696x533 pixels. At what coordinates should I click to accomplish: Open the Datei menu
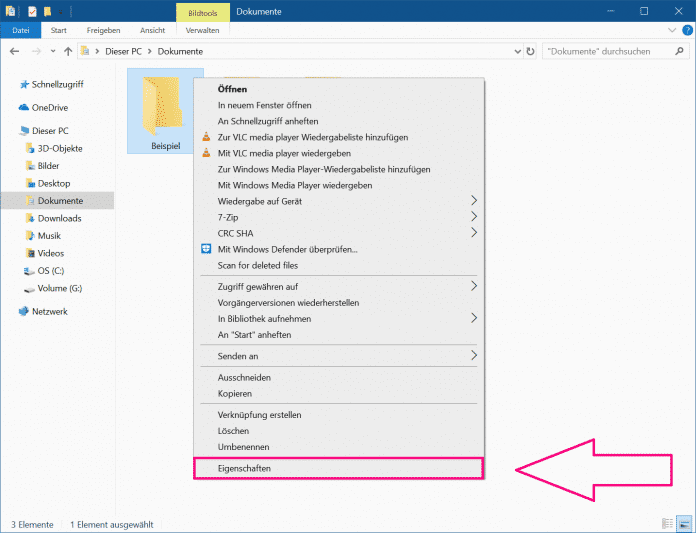(20, 30)
